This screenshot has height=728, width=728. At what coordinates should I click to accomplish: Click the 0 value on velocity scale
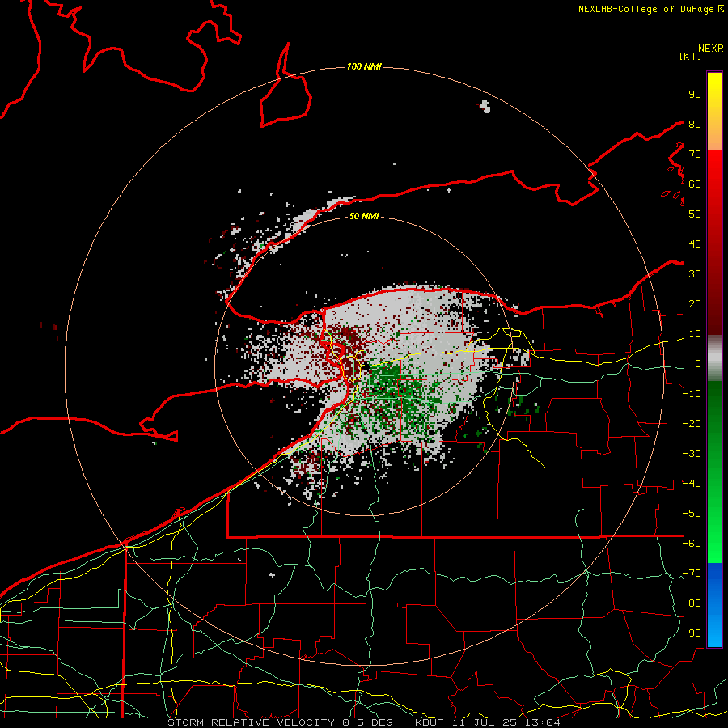698,364
